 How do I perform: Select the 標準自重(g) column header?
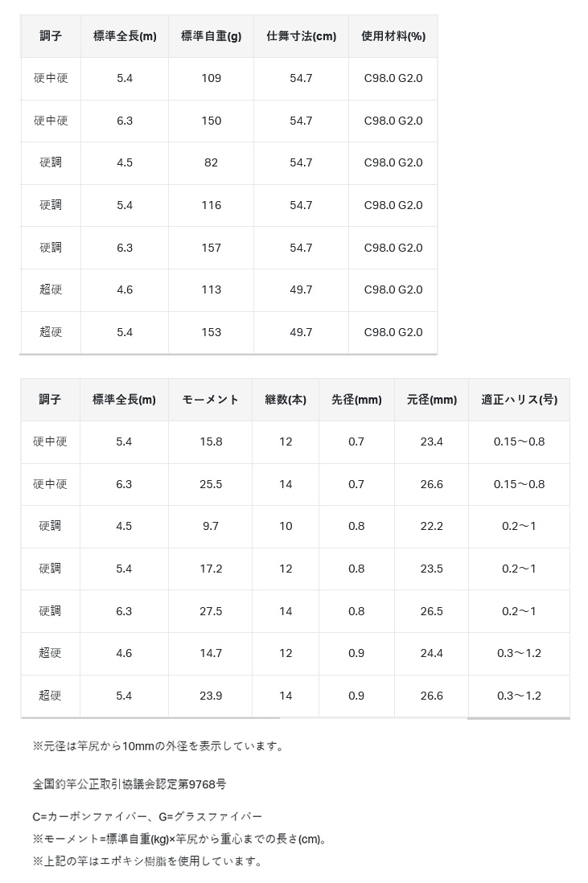point(212,36)
